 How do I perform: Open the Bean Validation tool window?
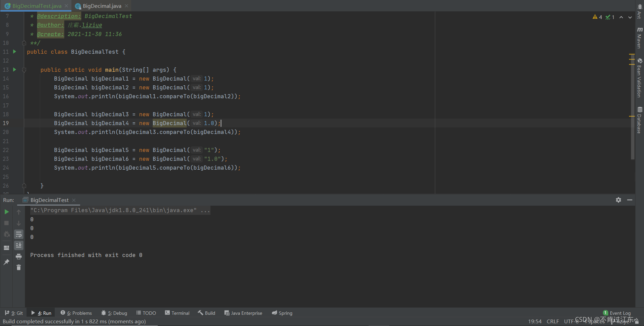(640, 78)
